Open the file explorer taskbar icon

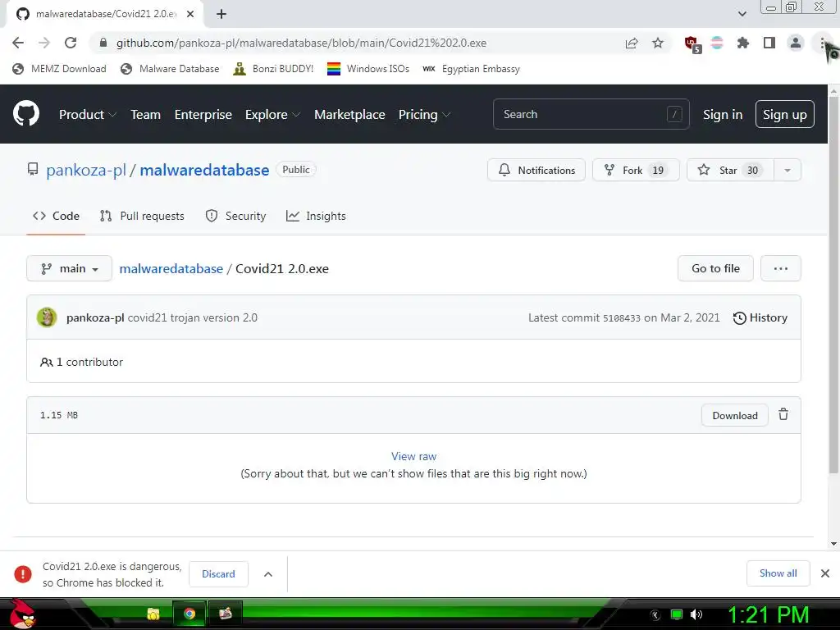point(153,614)
